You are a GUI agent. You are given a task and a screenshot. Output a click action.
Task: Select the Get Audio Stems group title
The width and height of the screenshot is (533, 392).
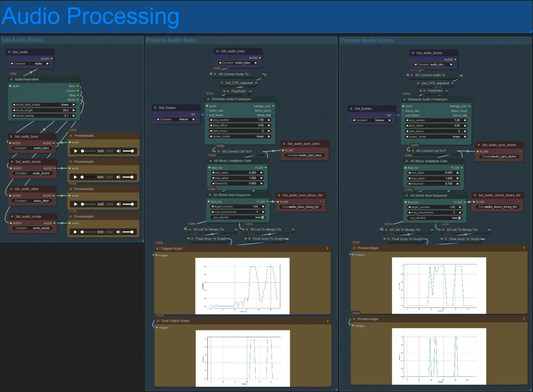click(x=22, y=40)
